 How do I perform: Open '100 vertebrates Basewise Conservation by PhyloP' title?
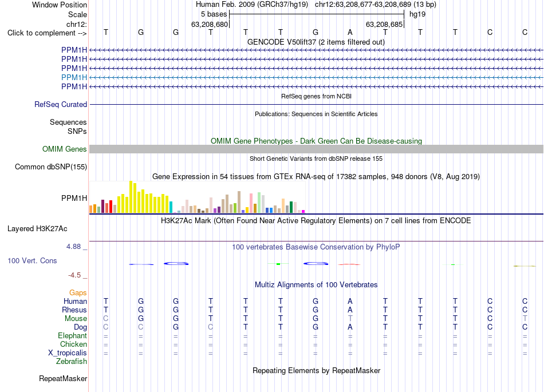click(x=316, y=247)
